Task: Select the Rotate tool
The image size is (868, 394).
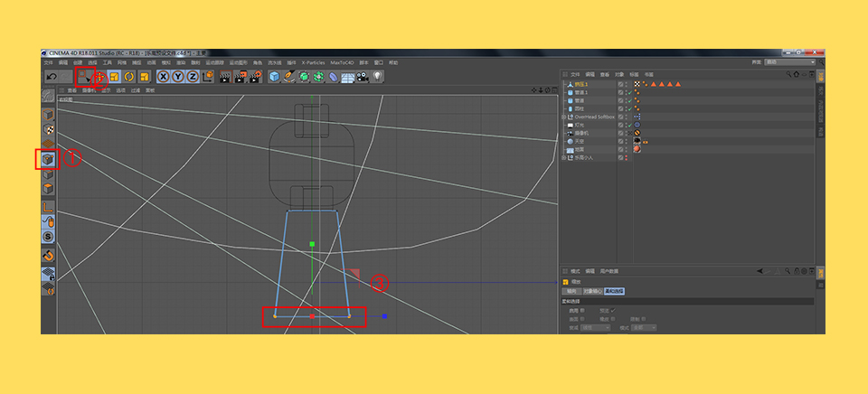Action: pos(129,77)
